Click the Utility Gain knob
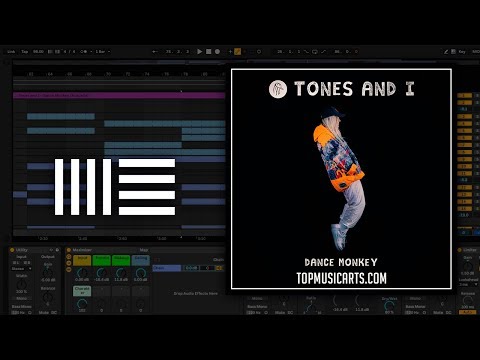Viewport: 480px width, 360px height. click(48, 273)
